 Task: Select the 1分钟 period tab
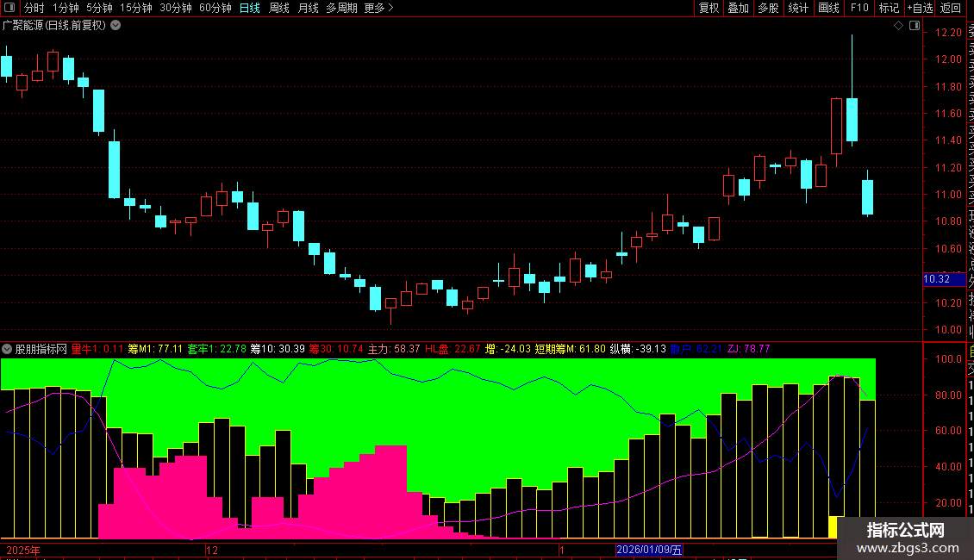click(66, 8)
